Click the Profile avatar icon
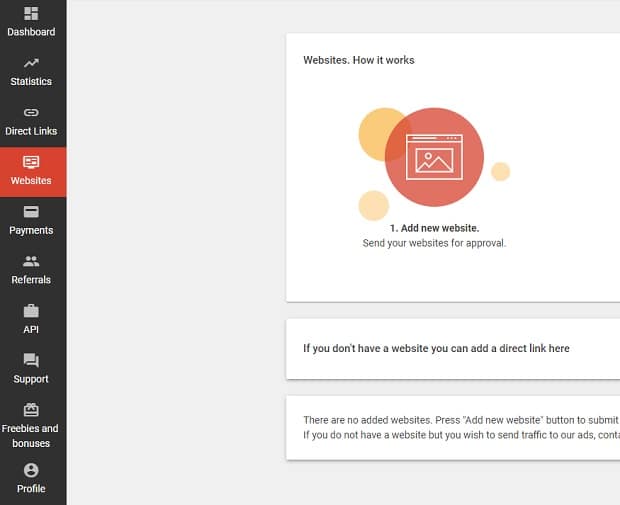 point(31,470)
